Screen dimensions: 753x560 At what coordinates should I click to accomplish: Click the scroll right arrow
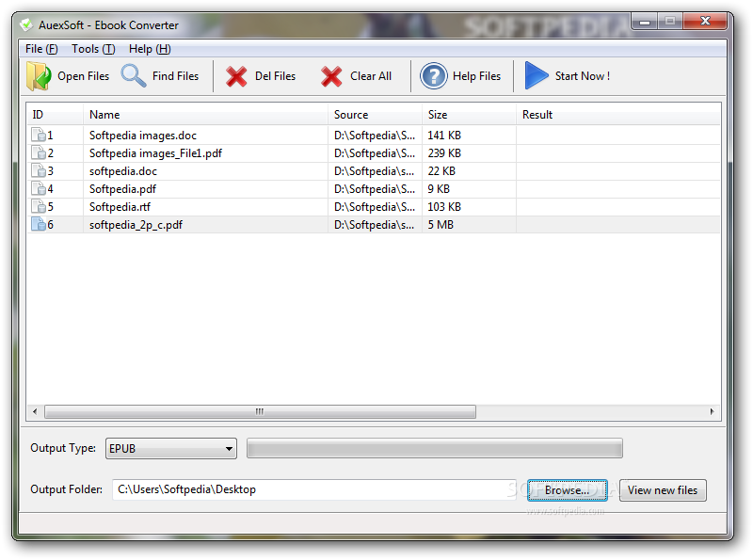click(712, 411)
